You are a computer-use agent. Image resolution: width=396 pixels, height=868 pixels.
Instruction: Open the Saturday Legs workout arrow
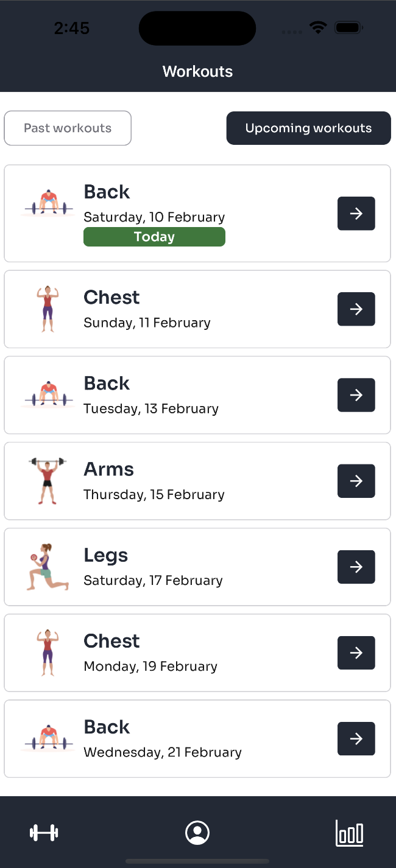(356, 567)
